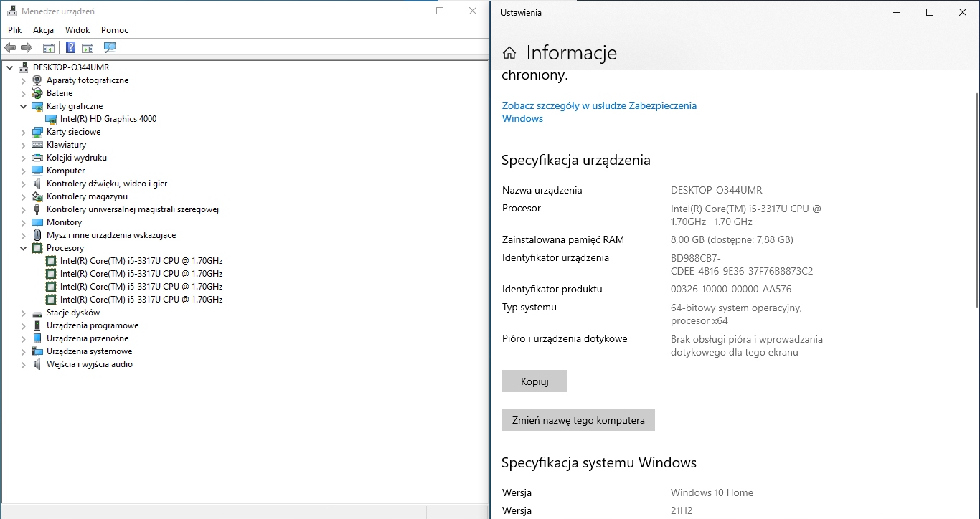Click the processor value Intel(R) Core(TM) i5-3317U in Settings
This screenshot has width=980, height=519.
745,215
